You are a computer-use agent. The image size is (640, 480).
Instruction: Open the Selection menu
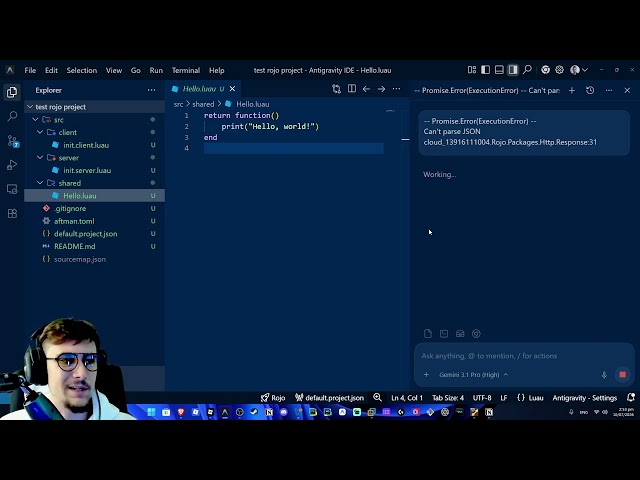pyautogui.click(x=82, y=70)
